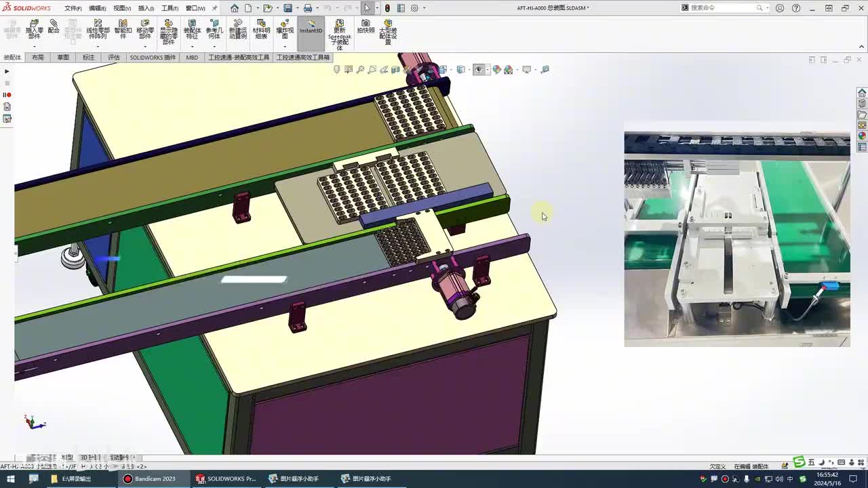Click the Home icon in quick access bar
The height and width of the screenshot is (488, 868).
[x=235, y=8]
